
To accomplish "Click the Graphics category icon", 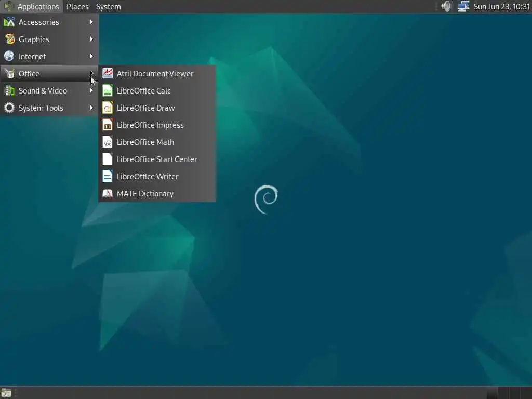I will coord(9,39).
